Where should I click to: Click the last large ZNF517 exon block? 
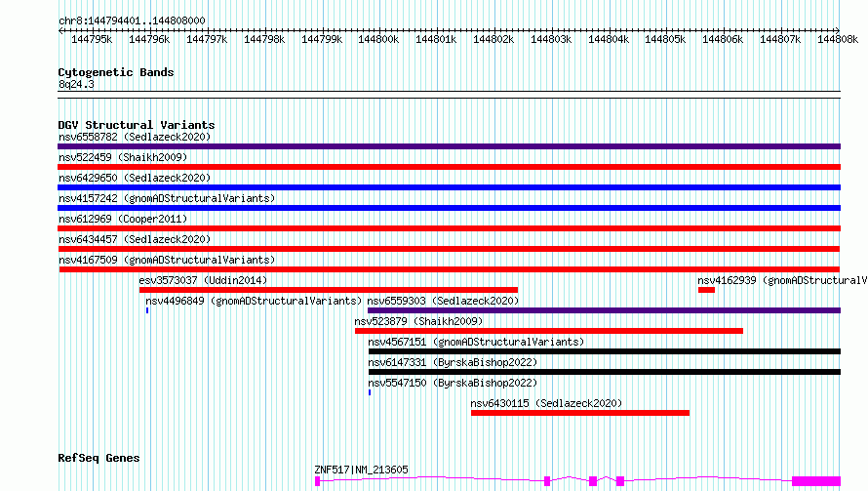point(816,481)
